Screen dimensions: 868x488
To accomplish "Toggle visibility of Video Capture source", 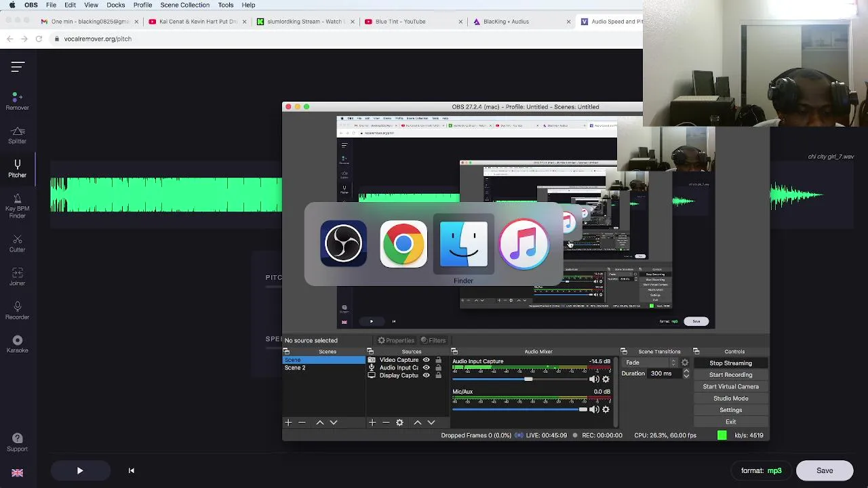I will pyautogui.click(x=426, y=360).
